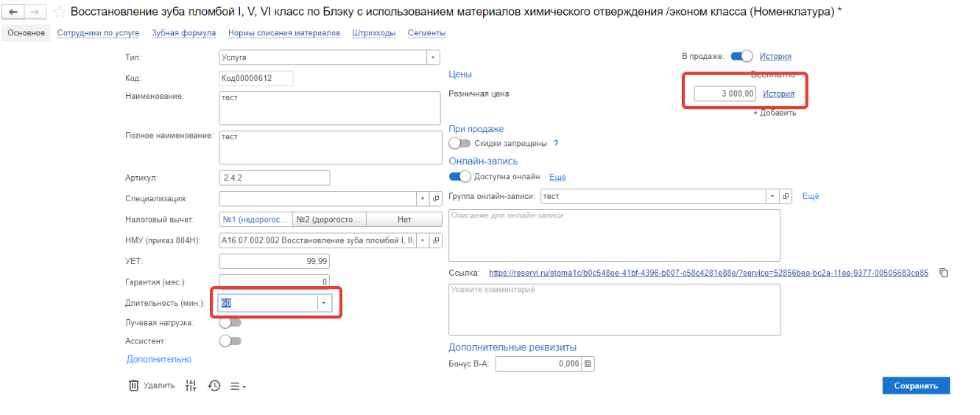Viewport: 980px width, 415px height.
Task: Click the open button beside НМУ field
Action: [x=435, y=240]
